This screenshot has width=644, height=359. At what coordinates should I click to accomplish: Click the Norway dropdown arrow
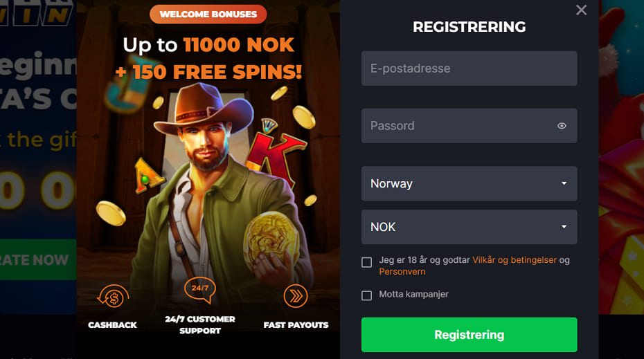(x=564, y=183)
